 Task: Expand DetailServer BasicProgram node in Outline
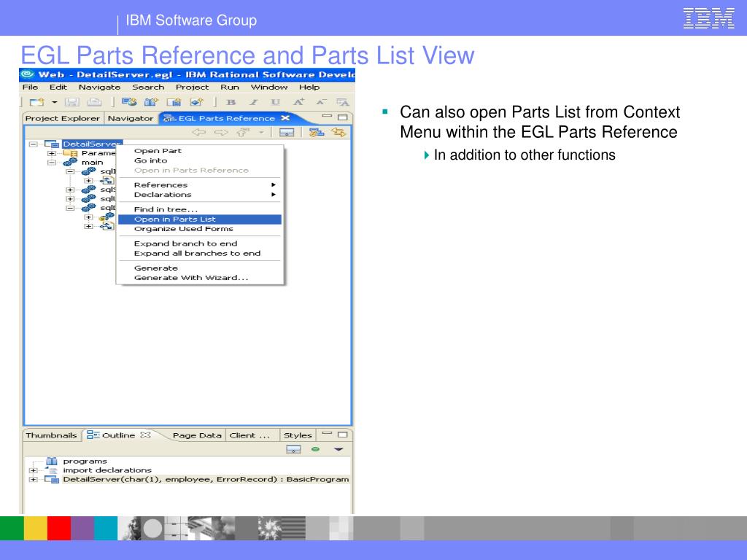point(33,480)
